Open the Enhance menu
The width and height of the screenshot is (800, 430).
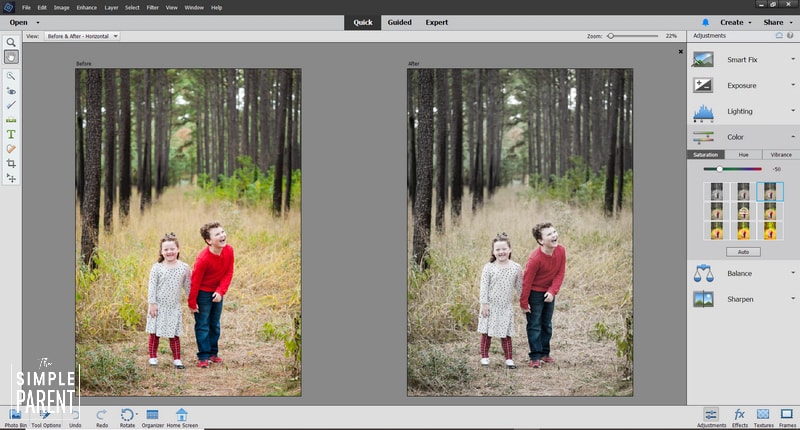(85, 7)
